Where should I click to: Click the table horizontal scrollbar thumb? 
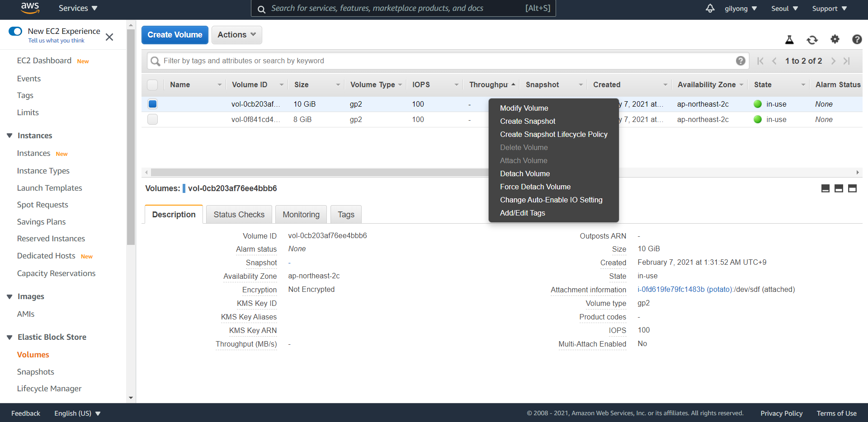click(320, 173)
